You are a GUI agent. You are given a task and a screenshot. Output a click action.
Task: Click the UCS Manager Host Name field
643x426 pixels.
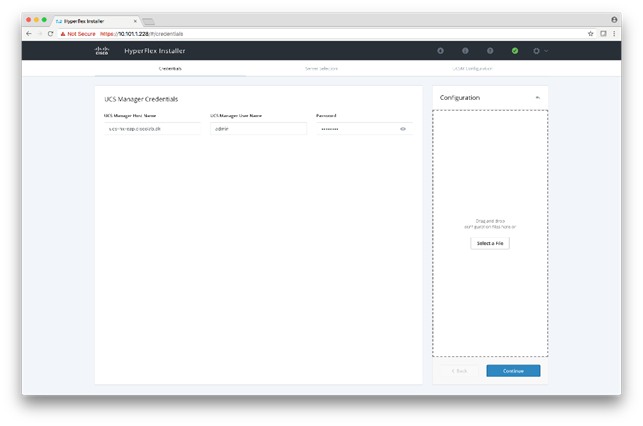pos(152,129)
